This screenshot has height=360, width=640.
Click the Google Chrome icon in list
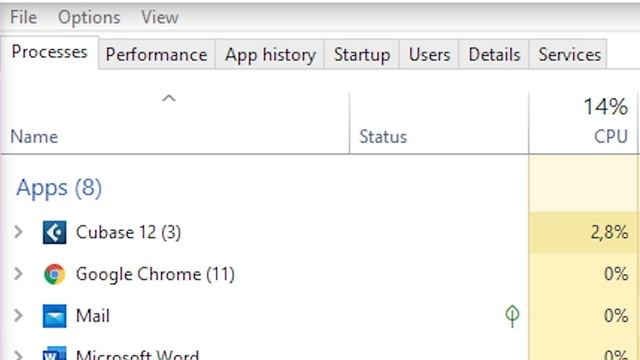[x=54, y=274]
